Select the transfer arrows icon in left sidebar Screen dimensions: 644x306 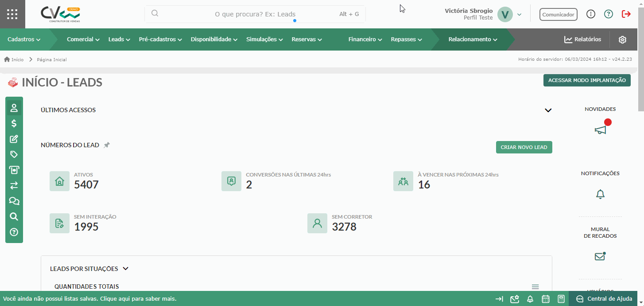tap(14, 185)
